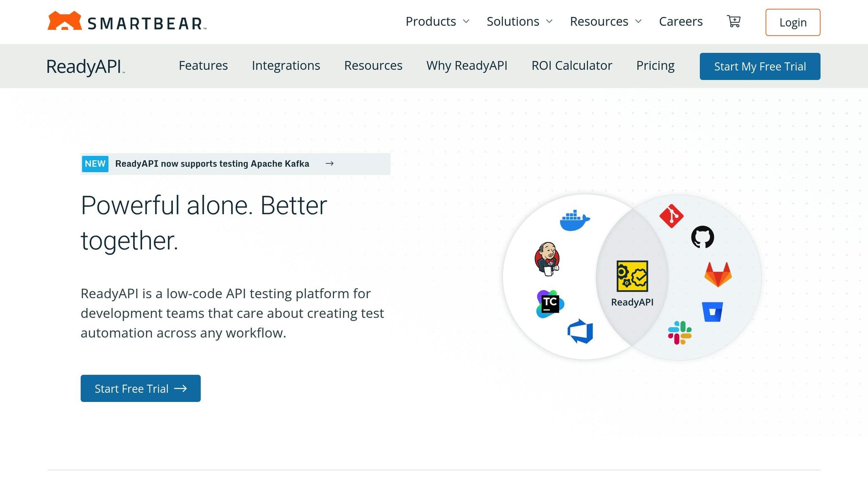The height and width of the screenshot is (488, 868).
Task: Open the Products menu
Action: coord(431,21)
